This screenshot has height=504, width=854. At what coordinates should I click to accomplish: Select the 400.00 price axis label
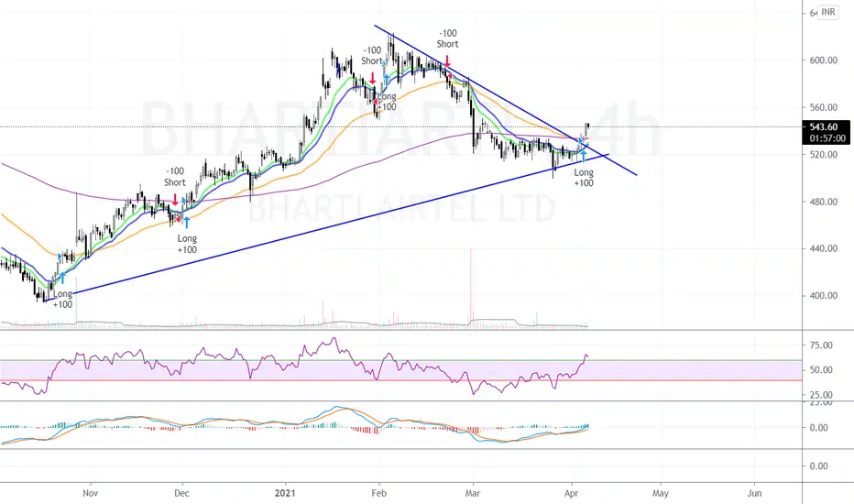coord(824,296)
